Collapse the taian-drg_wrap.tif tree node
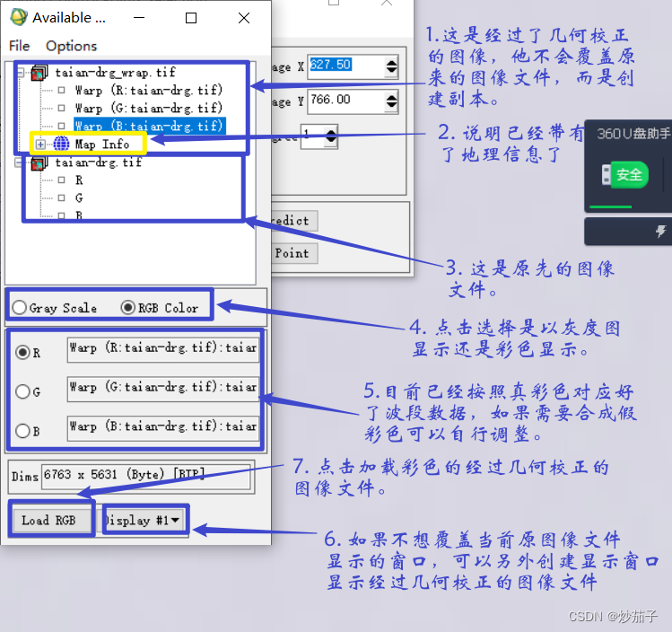 [20, 72]
